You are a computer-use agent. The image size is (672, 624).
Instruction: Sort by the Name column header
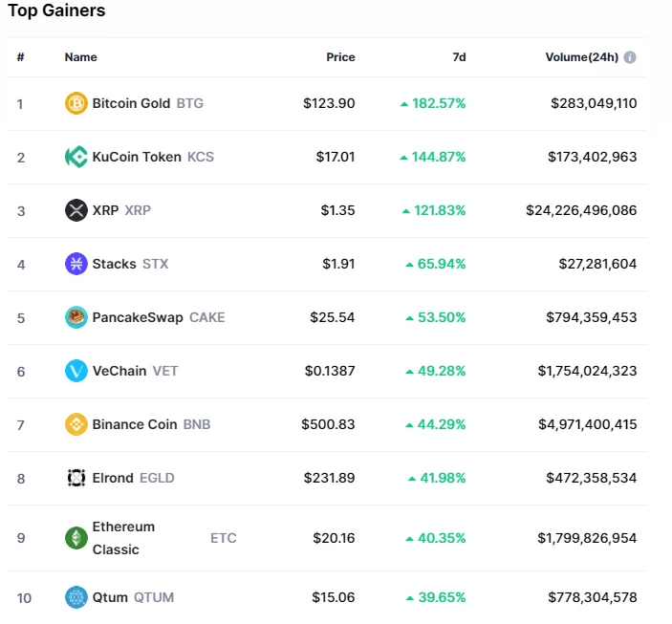click(80, 57)
